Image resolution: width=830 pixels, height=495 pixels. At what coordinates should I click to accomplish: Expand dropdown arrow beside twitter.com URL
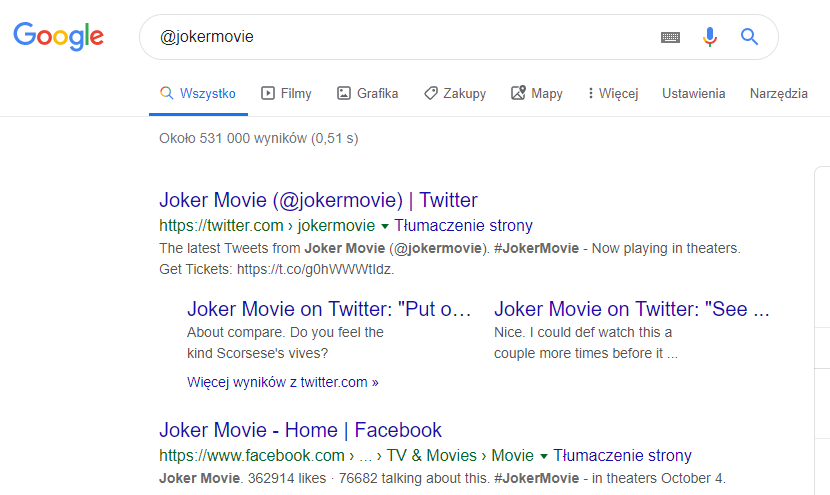tap(385, 226)
